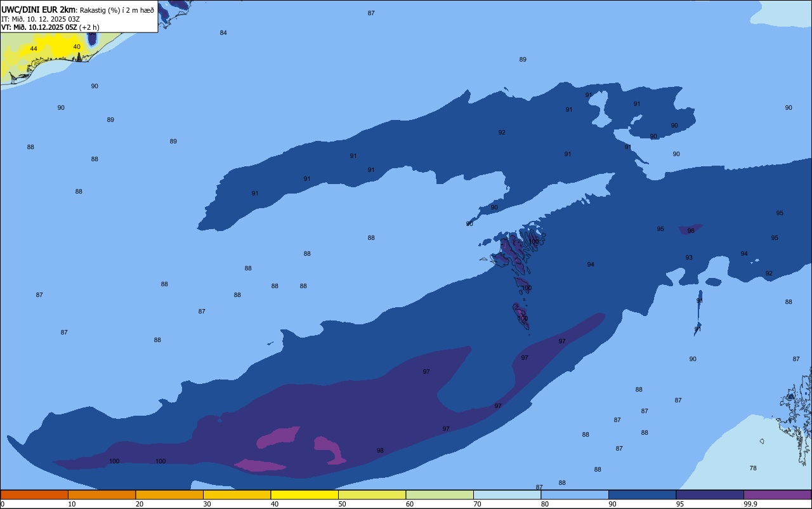The width and height of the screenshot is (812, 509).
Task: Select the 30–40 golden legend swatch
Action: point(237,494)
